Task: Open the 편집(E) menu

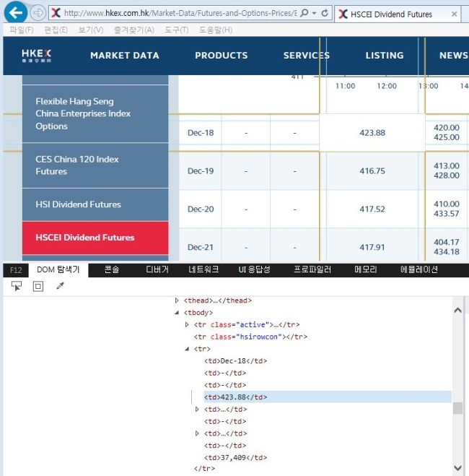Action: click(56, 30)
